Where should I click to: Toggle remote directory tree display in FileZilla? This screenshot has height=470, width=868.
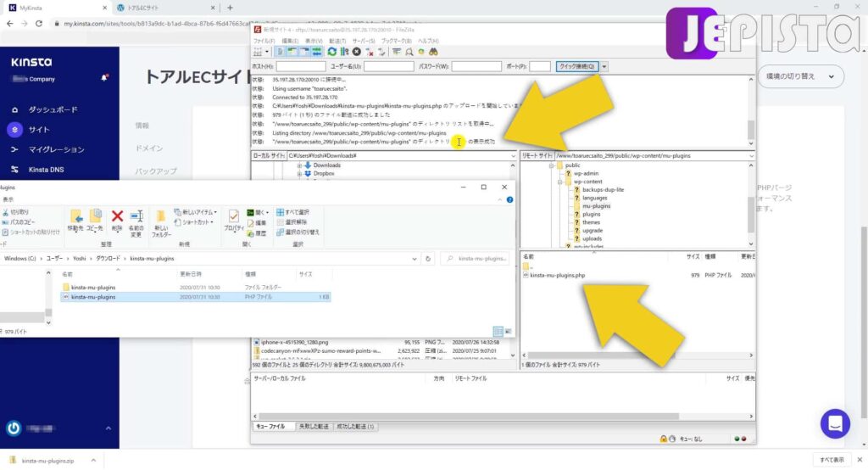304,52
